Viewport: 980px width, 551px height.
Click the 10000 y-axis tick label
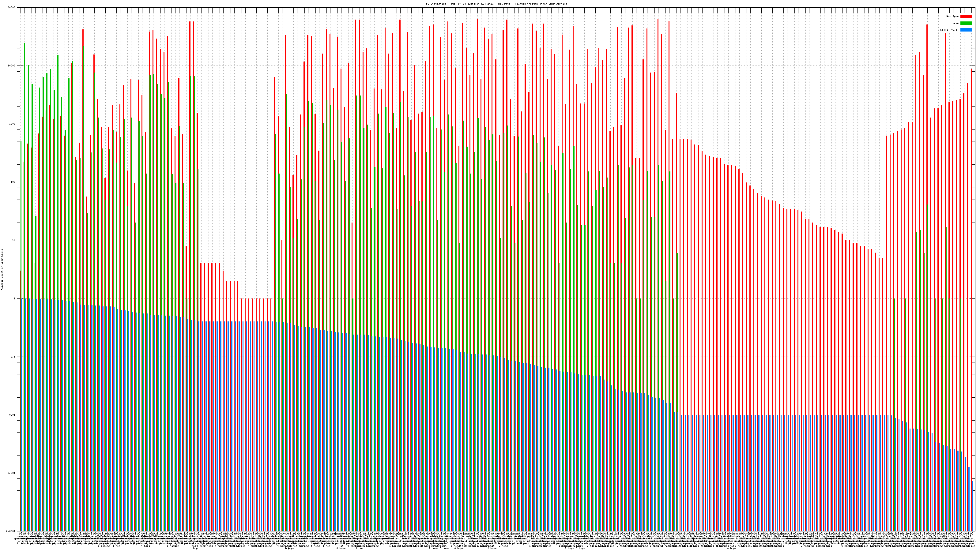(x=12, y=66)
